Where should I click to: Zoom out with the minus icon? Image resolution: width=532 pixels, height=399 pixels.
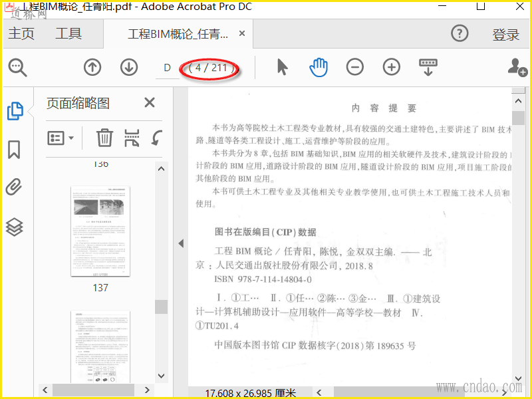tap(355, 67)
